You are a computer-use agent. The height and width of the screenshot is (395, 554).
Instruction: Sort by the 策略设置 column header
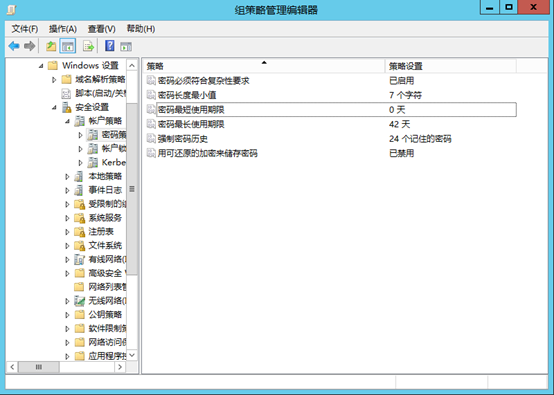pyautogui.click(x=450, y=66)
